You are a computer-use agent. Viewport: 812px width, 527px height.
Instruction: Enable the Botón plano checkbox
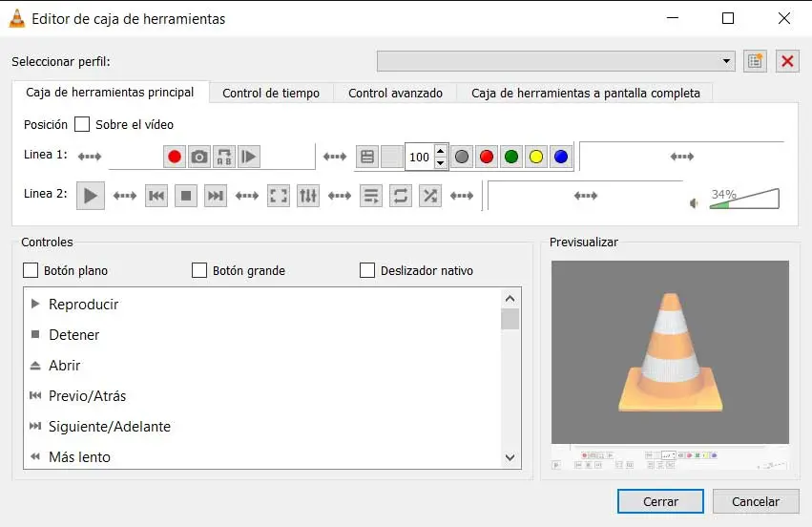[31, 270]
